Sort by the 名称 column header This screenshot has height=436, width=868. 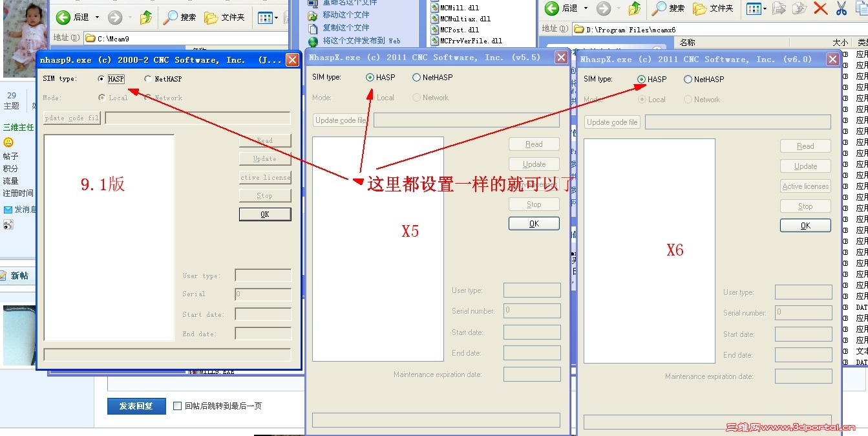(x=688, y=43)
